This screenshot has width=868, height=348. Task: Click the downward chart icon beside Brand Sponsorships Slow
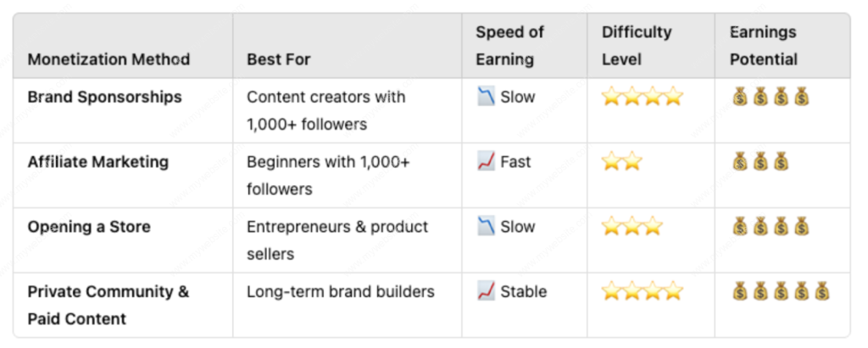(486, 97)
